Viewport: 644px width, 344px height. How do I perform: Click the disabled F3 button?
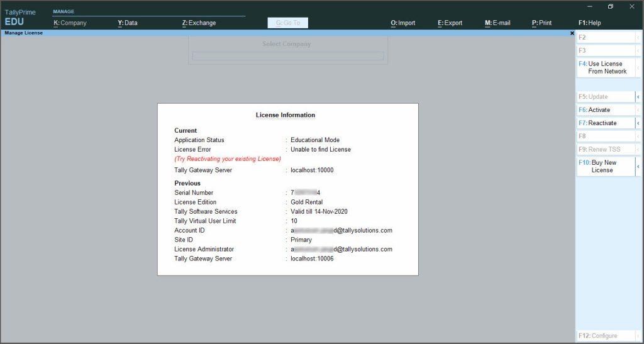(606, 50)
